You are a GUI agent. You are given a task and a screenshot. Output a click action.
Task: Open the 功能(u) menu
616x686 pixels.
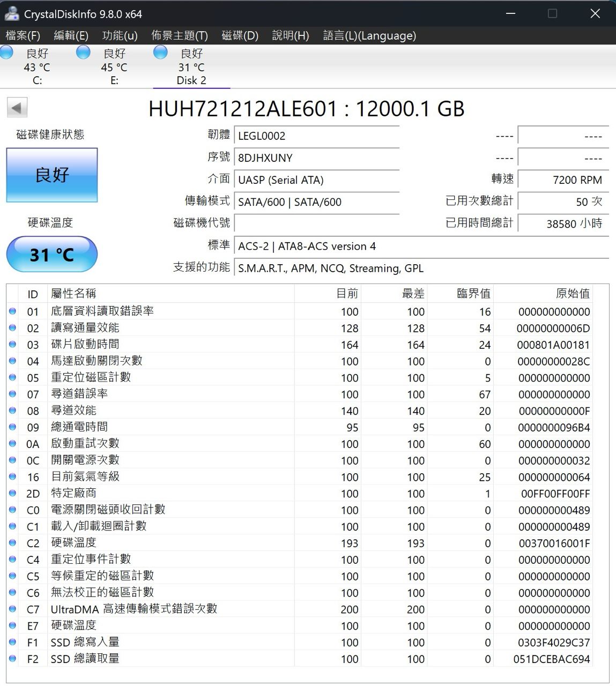click(x=120, y=35)
